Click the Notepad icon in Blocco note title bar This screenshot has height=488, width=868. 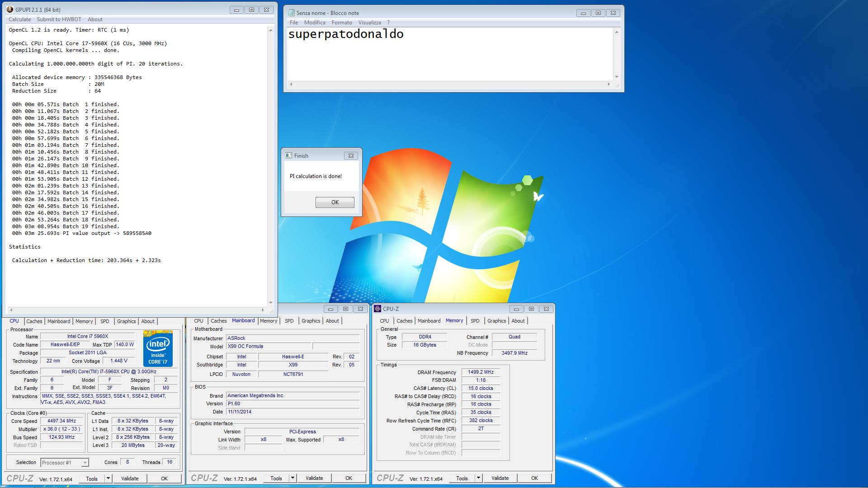[291, 13]
